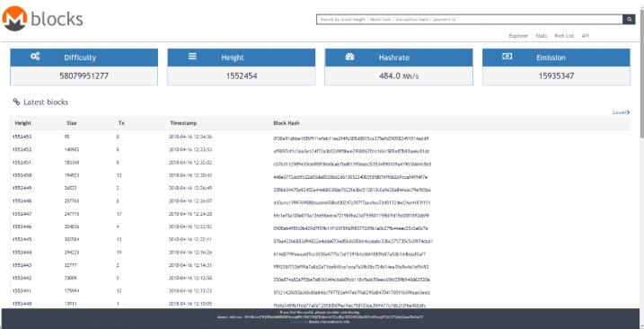The image size is (644, 329).
Task: Open the Rich List nav item
Action: click(x=564, y=36)
